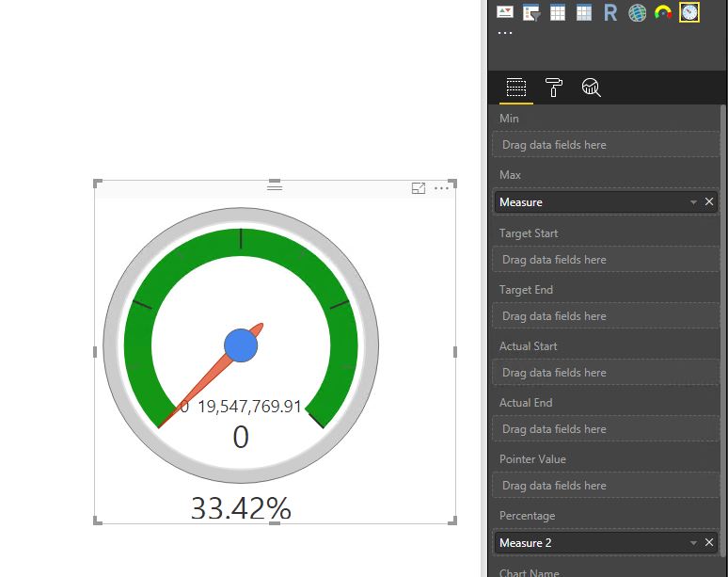Select the Slicer visual icon
Screen dimensions: 728x577
pos(531,12)
